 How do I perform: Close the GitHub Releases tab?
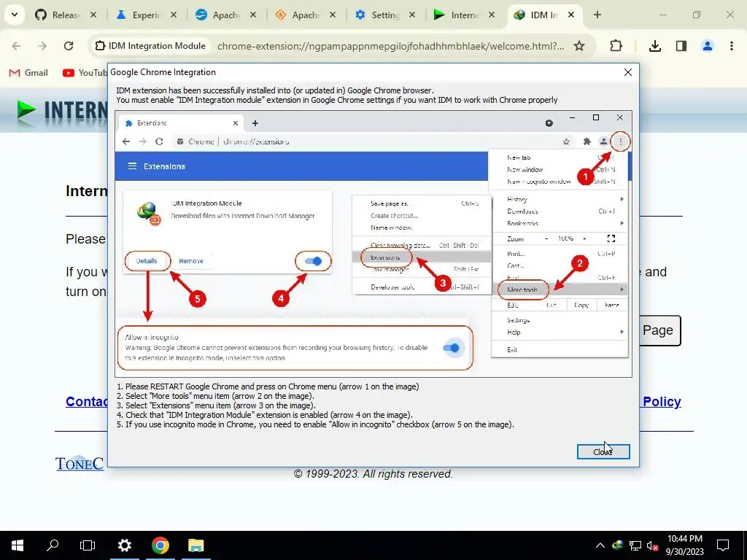[x=93, y=15]
